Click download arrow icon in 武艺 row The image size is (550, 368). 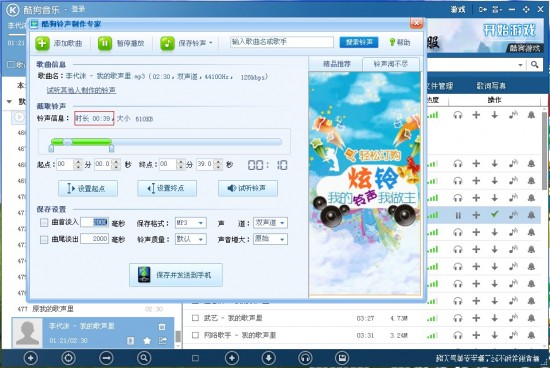495,318
